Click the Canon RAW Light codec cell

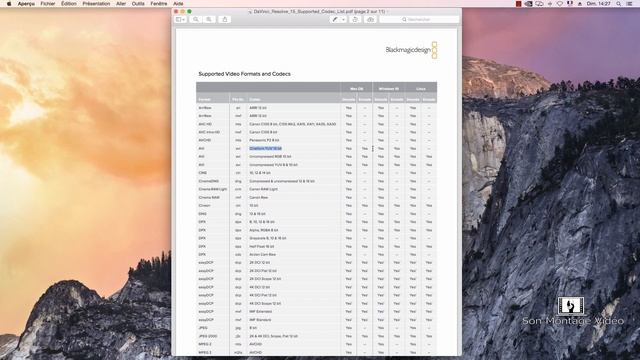pos(263,189)
